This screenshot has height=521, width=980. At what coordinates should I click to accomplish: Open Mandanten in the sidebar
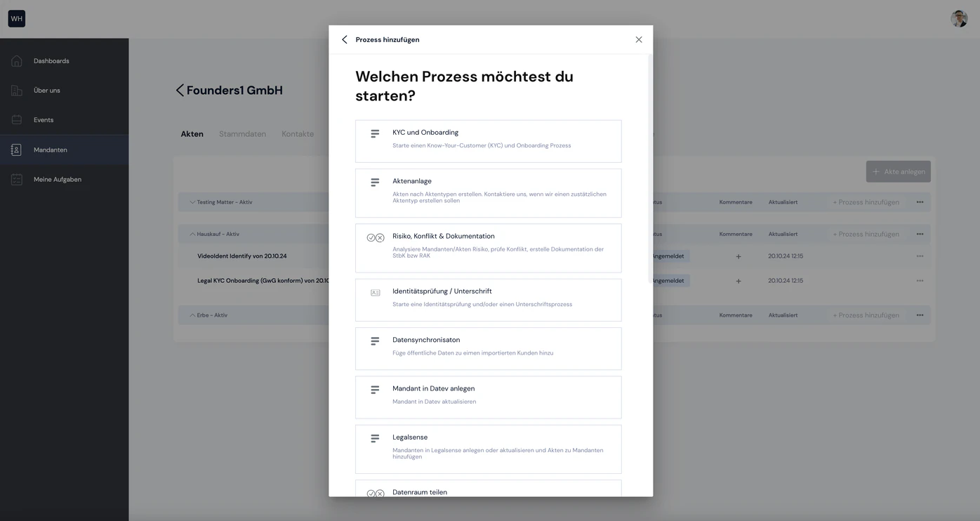[x=64, y=150]
